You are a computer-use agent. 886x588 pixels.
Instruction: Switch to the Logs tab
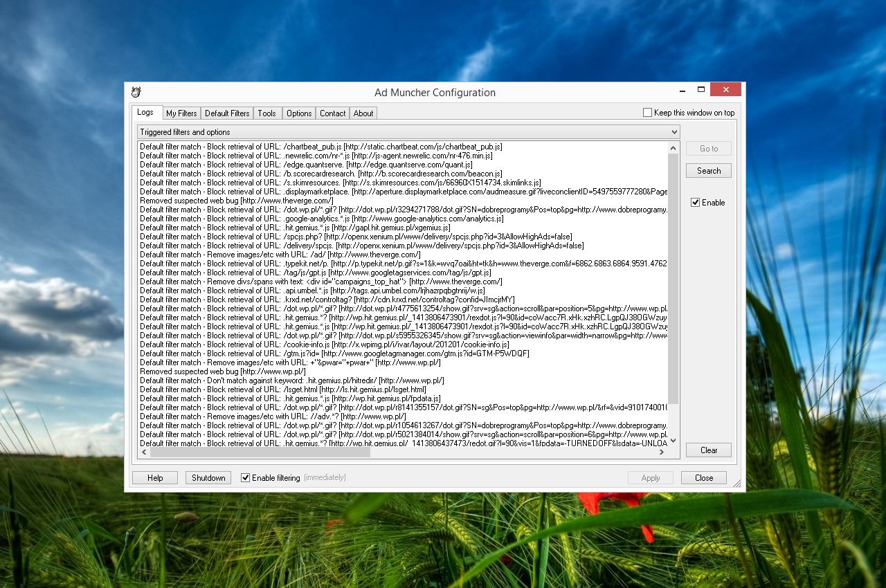tap(145, 112)
